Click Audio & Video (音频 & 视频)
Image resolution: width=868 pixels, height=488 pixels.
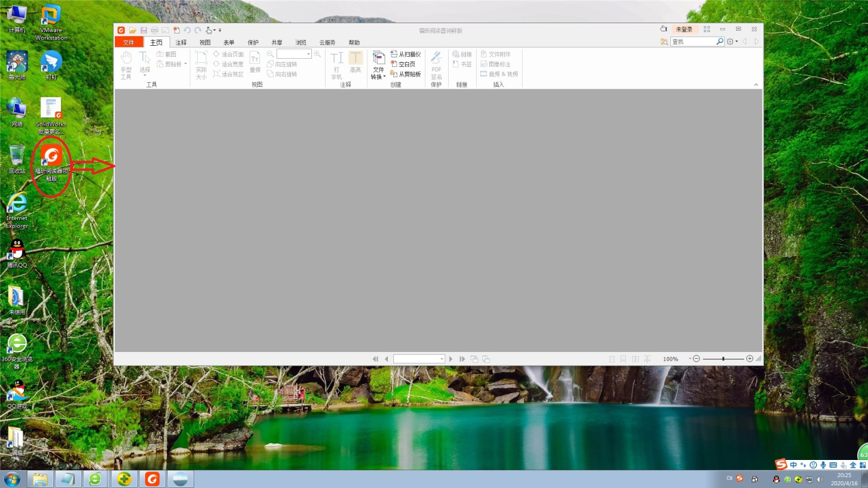[499, 74]
